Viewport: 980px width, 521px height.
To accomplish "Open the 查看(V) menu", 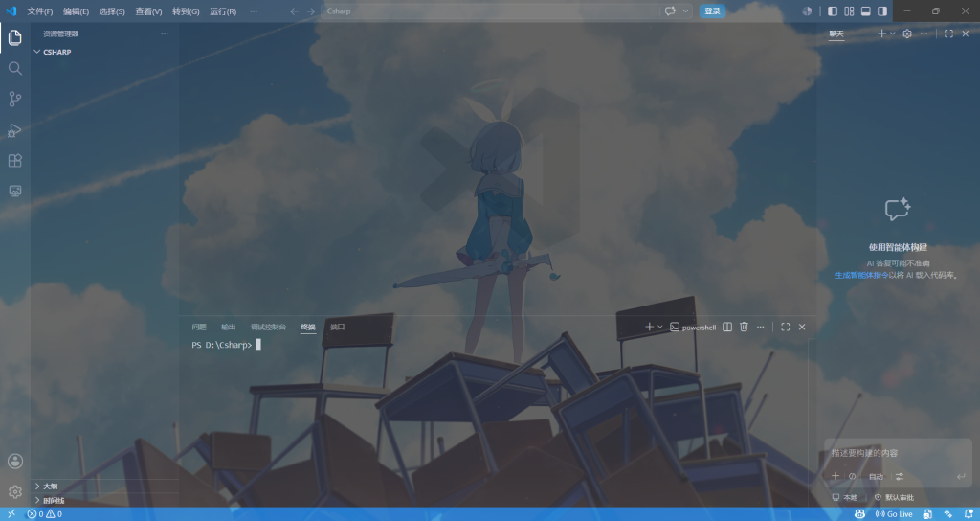I will click(x=148, y=11).
